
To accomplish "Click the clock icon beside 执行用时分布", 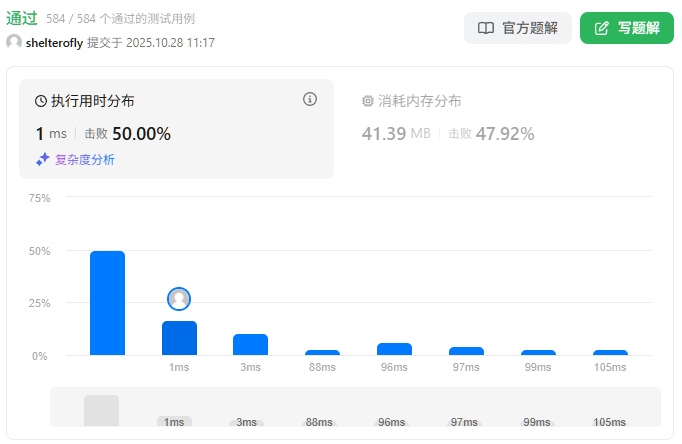I will [41, 101].
